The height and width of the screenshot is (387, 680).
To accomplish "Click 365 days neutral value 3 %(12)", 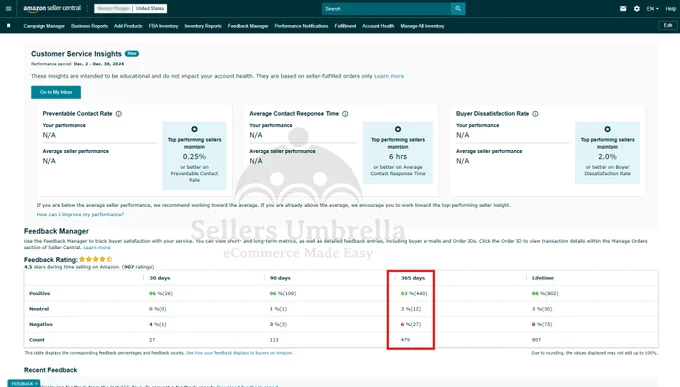I will 411,309.
